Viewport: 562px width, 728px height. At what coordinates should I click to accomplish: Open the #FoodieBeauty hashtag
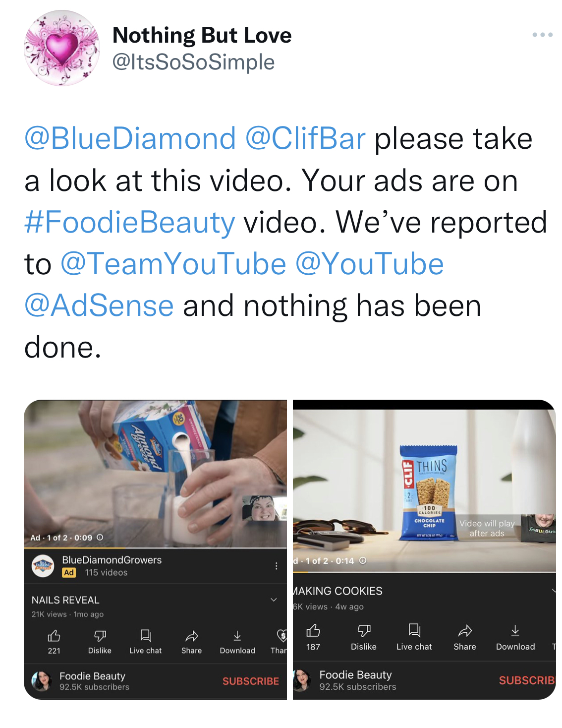(x=130, y=222)
